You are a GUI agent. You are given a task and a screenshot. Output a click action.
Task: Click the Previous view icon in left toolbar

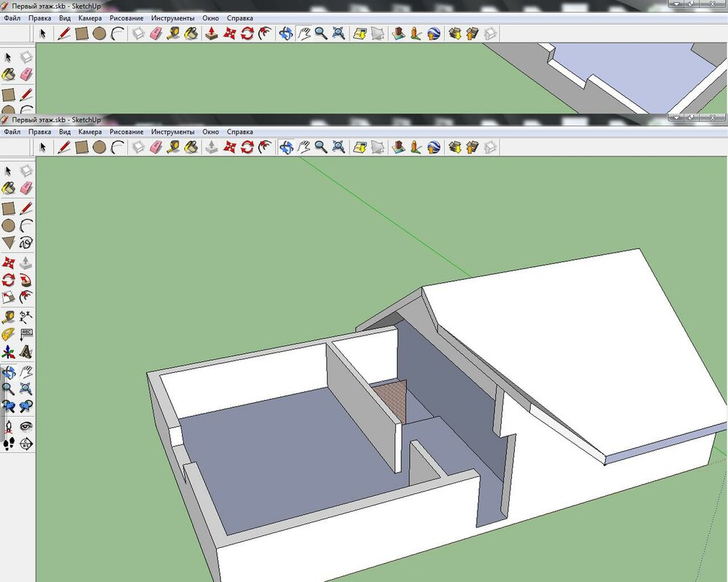(9, 406)
